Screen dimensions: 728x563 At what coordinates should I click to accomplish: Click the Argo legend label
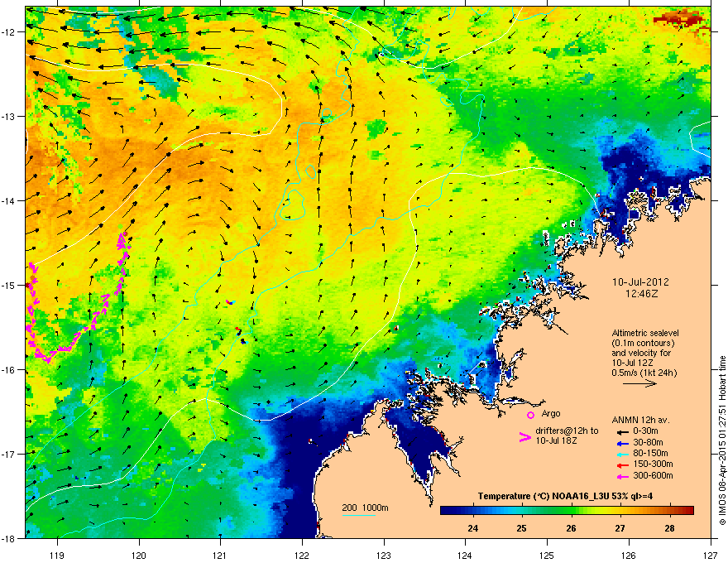(551, 413)
